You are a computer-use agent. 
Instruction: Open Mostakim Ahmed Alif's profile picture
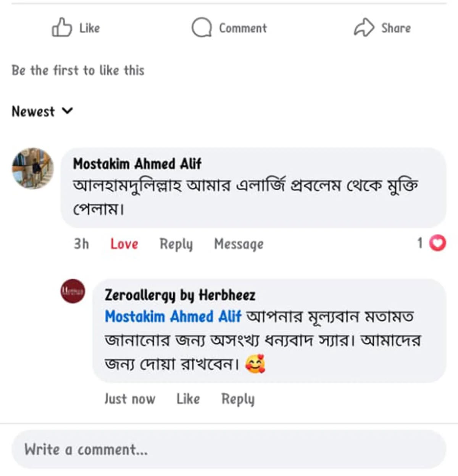(x=33, y=168)
